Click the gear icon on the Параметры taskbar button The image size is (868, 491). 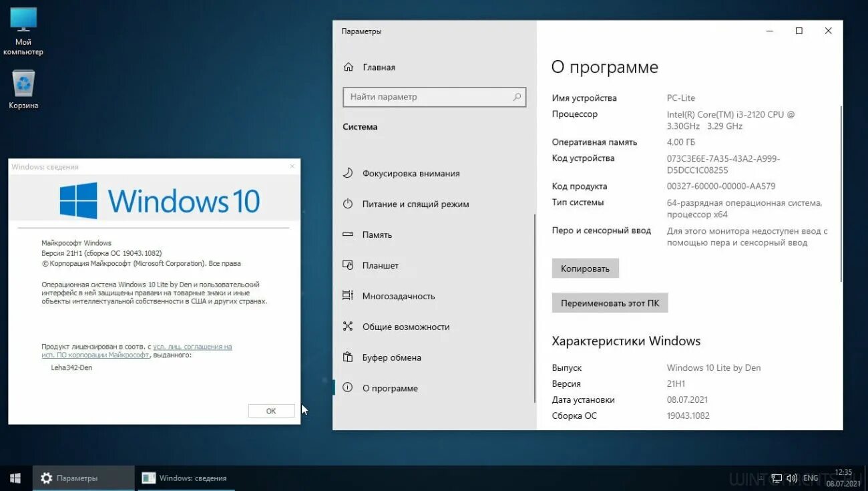(46, 478)
